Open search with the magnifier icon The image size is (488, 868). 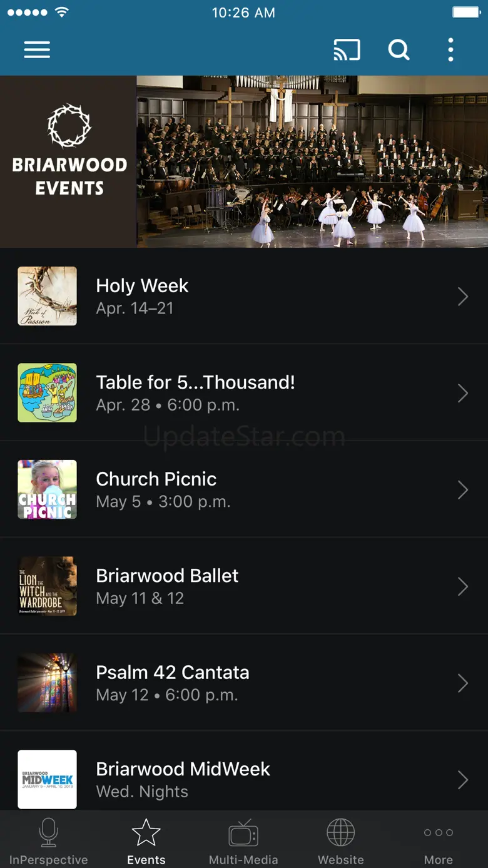(399, 50)
